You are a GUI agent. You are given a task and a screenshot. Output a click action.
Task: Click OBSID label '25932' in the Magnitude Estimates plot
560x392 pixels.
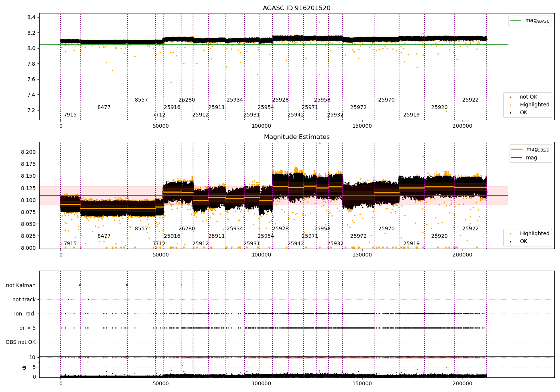335,243
